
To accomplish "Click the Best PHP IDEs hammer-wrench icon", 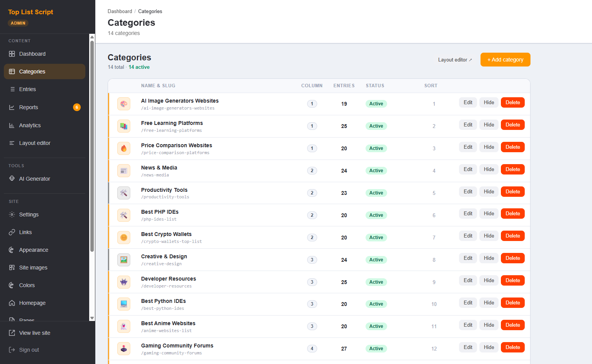I will (124, 215).
